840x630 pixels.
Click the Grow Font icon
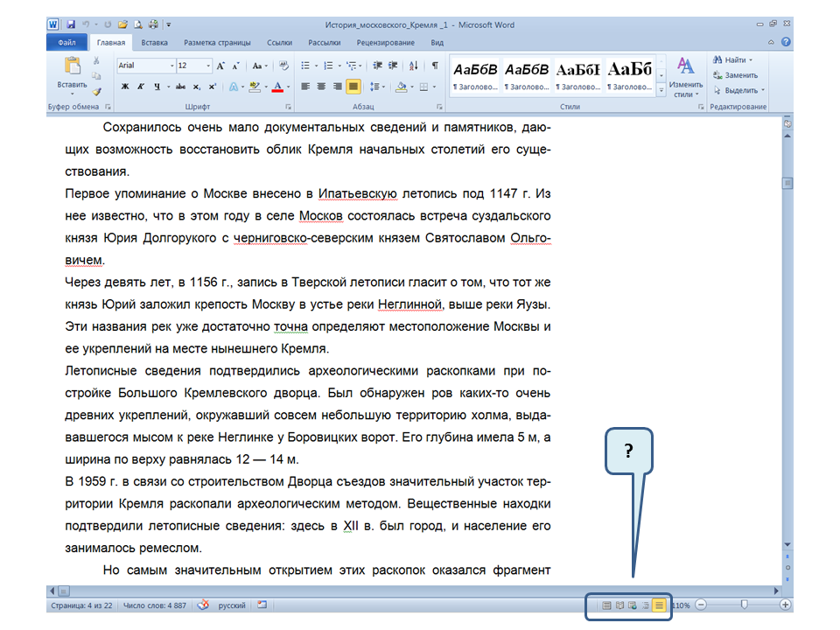(x=221, y=66)
